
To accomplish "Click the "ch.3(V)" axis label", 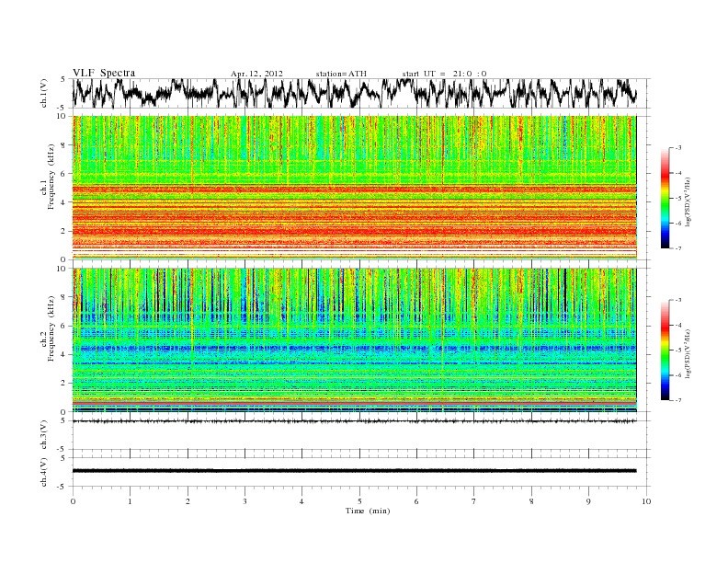I will point(44,435).
